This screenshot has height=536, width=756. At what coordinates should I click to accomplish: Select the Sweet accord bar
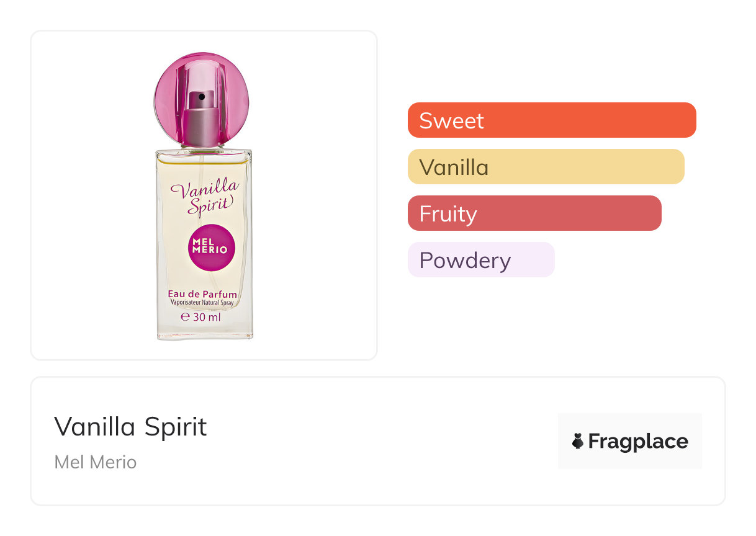551,120
